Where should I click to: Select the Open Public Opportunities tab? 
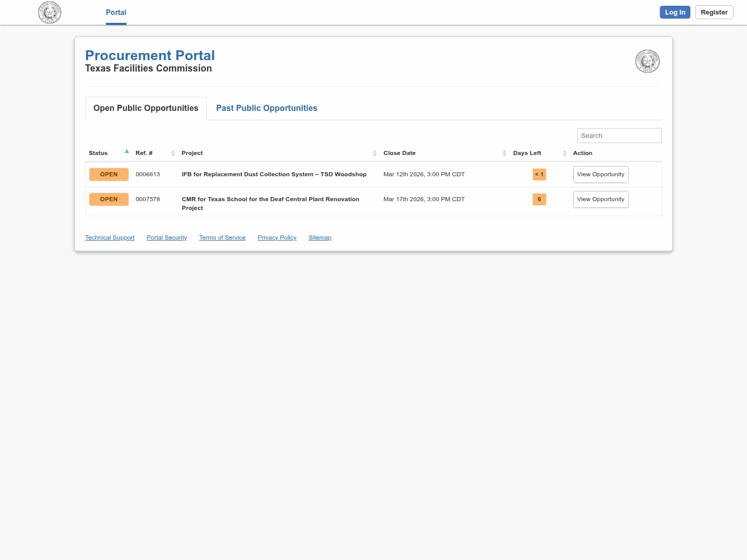coord(146,108)
